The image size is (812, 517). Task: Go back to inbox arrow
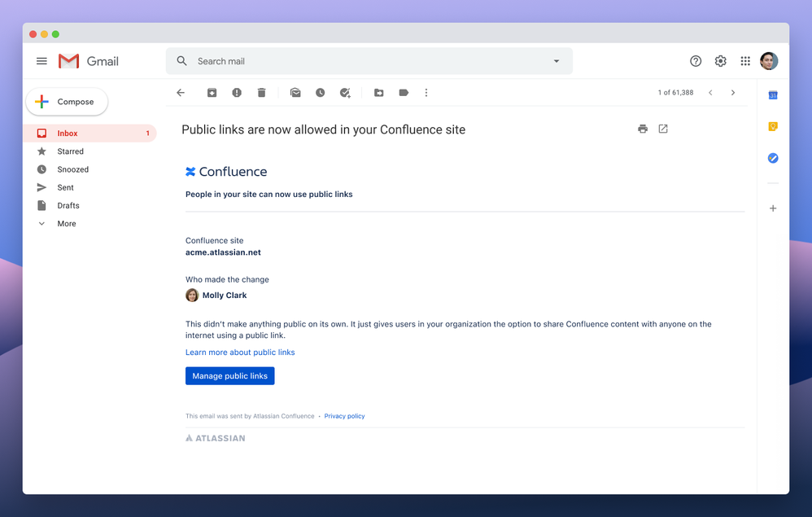point(180,93)
